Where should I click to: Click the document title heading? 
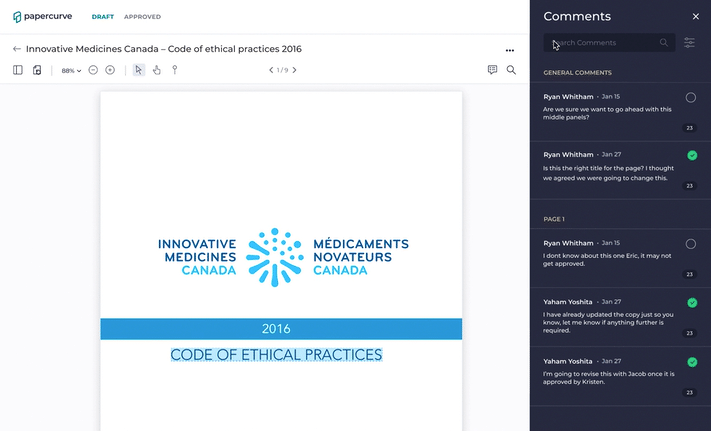point(164,49)
